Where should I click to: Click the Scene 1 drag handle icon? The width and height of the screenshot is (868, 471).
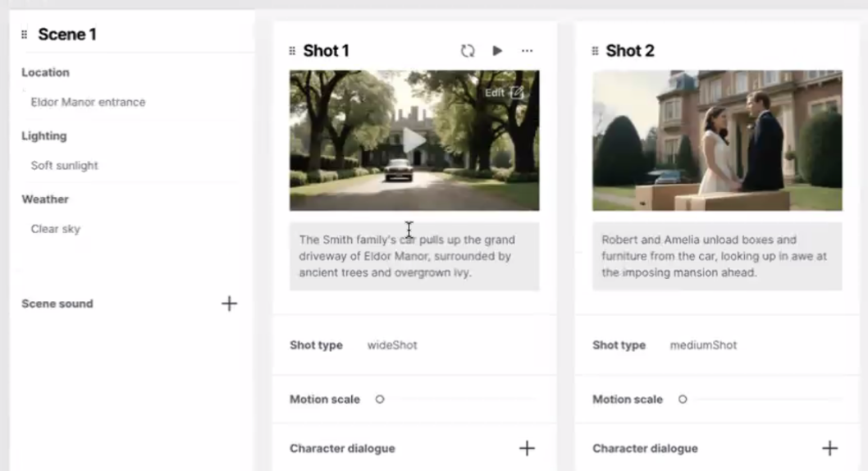pos(25,34)
